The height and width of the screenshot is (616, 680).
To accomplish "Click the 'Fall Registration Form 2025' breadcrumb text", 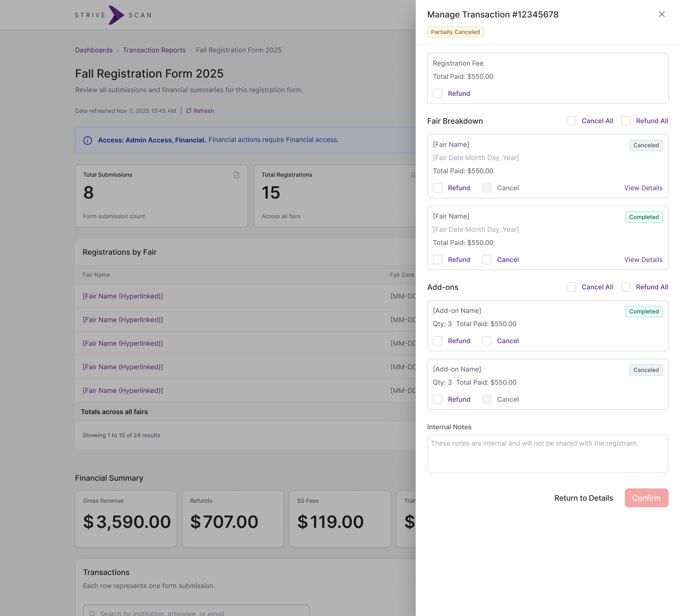I will (x=238, y=50).
